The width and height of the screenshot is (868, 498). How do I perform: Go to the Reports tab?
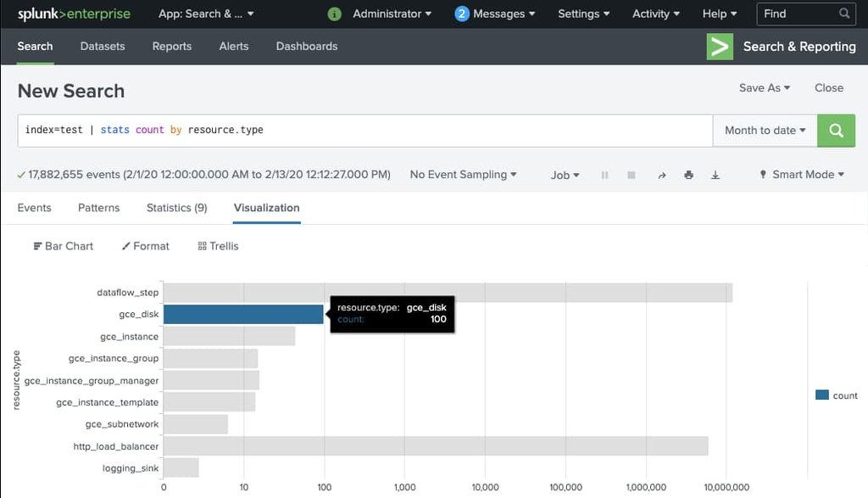pyautogui.click(x=171, y=47)
